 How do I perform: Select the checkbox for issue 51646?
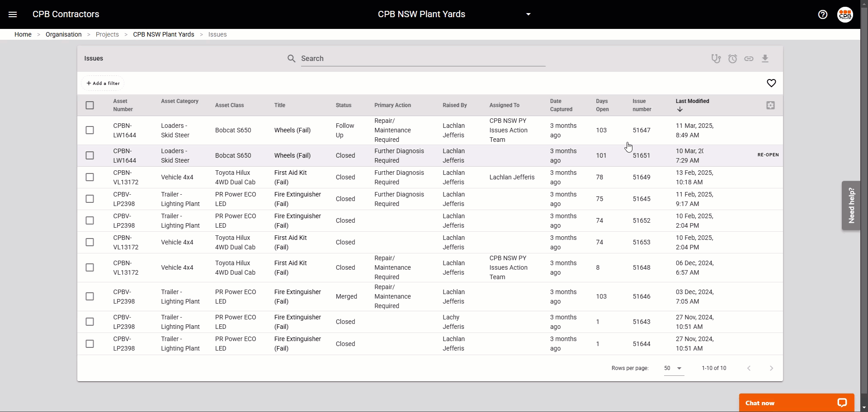coord(90,296)
